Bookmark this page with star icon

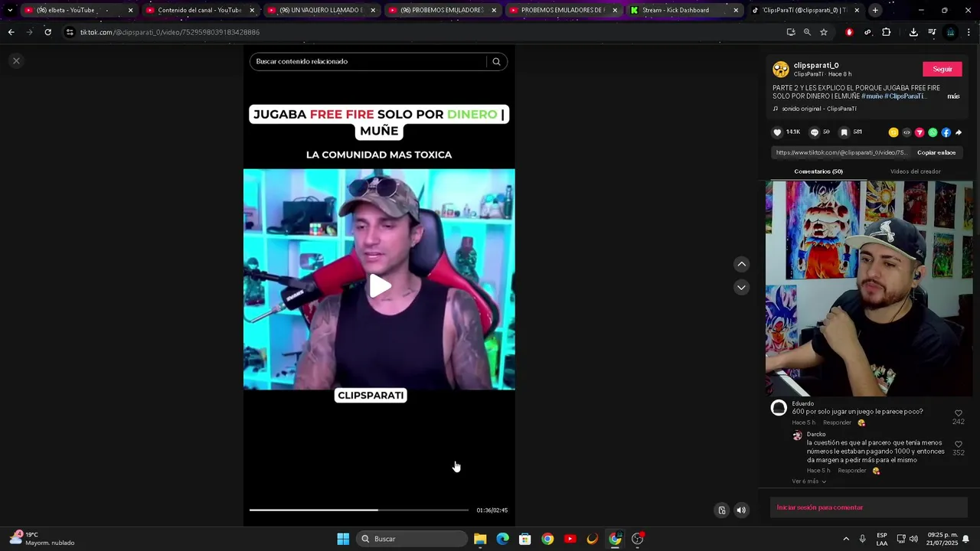click(824, 32)
